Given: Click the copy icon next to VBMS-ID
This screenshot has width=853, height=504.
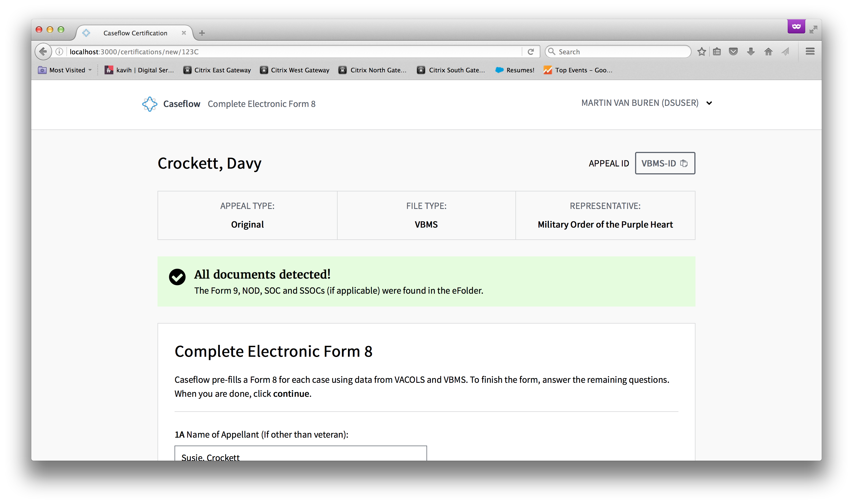Looking at the screenshot, I should [x=684, y=163].
